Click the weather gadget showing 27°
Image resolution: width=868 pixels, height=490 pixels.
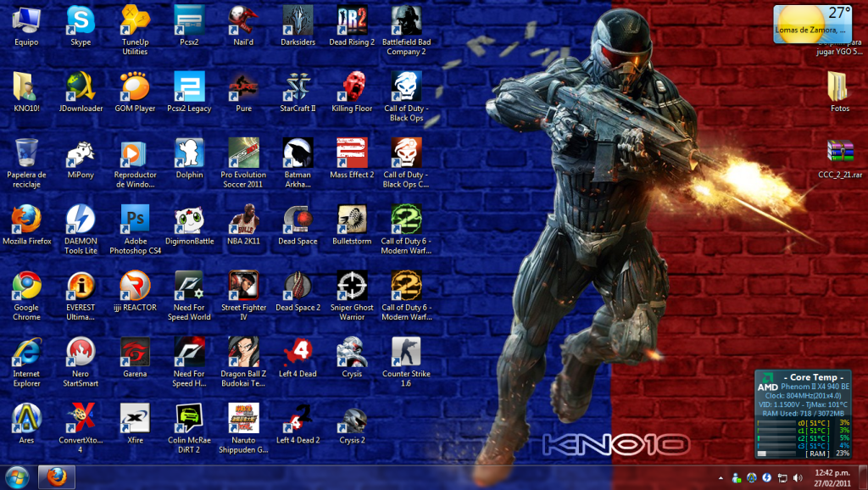pyautogui.click(x=813, y=25)
